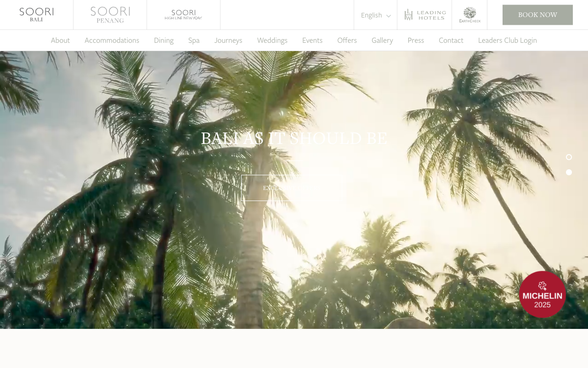588x368 pixels.
Task: Go to the Events page
Action: coord(312,40)
